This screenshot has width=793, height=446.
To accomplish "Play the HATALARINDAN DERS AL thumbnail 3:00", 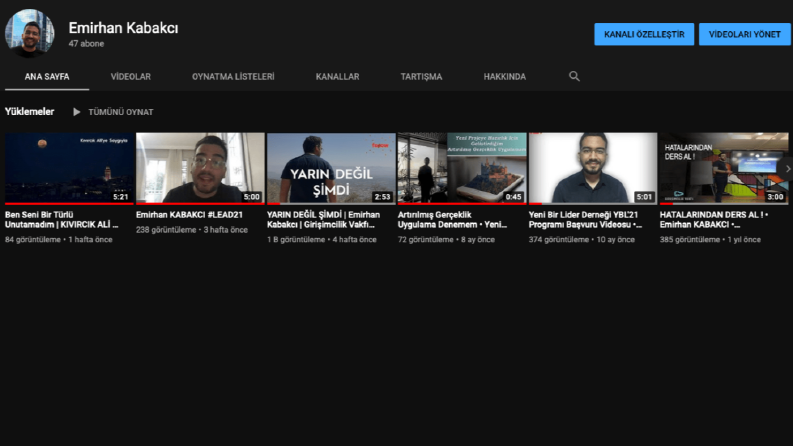I will pos(724,168).
